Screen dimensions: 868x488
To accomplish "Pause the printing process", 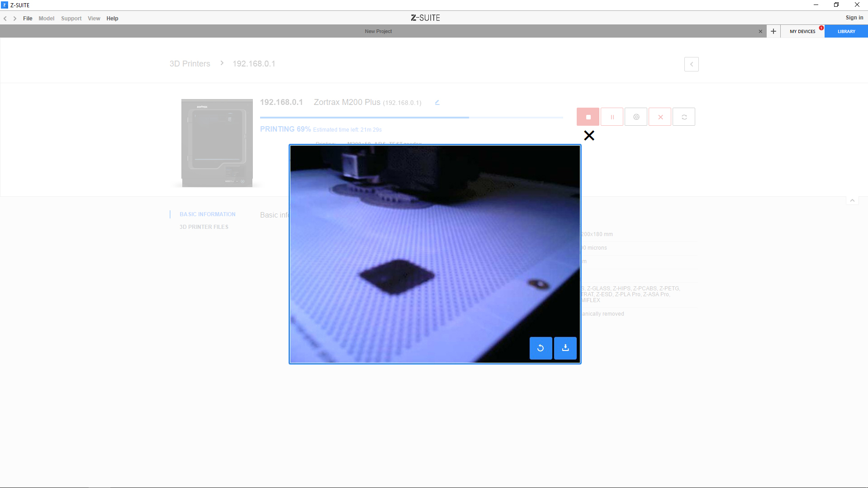I will click(612, 117).
